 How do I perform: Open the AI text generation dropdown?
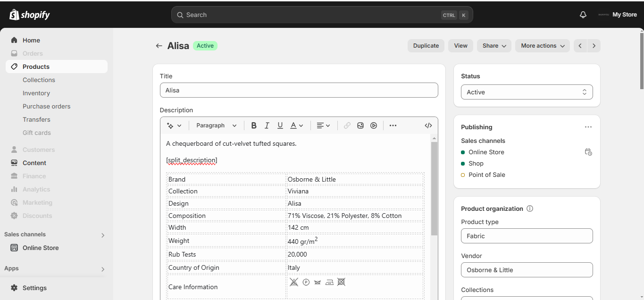point(174,125)
